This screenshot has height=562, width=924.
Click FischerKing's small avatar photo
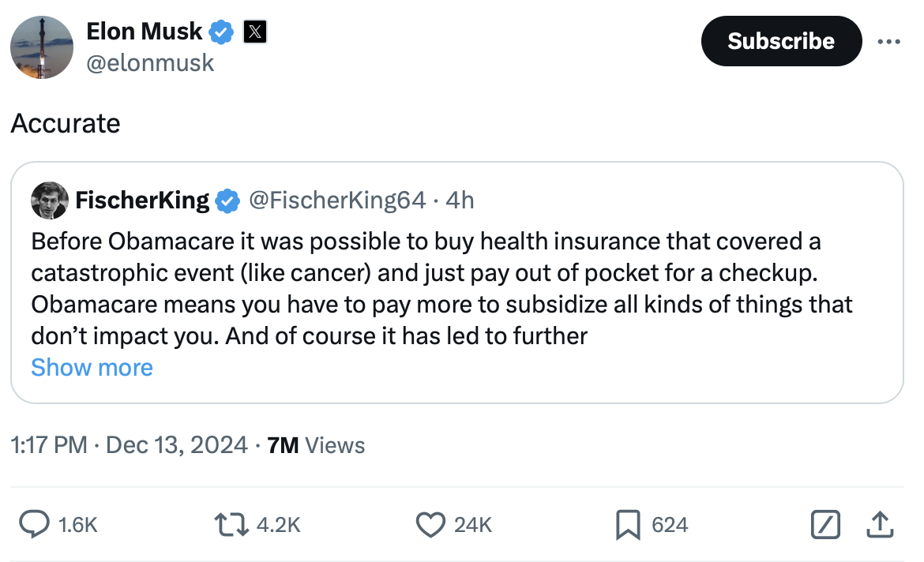pos(49,200)
